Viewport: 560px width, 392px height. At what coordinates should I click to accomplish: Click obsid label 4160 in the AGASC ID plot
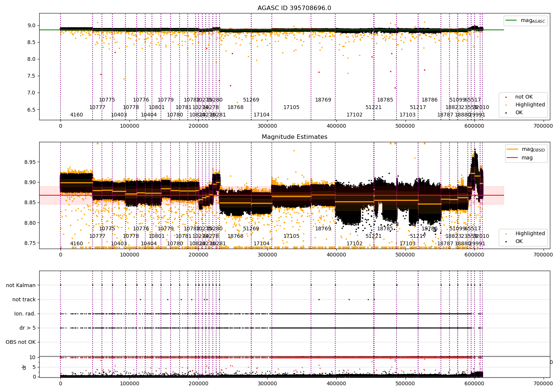pyautogui.click(x=77, y=115)
